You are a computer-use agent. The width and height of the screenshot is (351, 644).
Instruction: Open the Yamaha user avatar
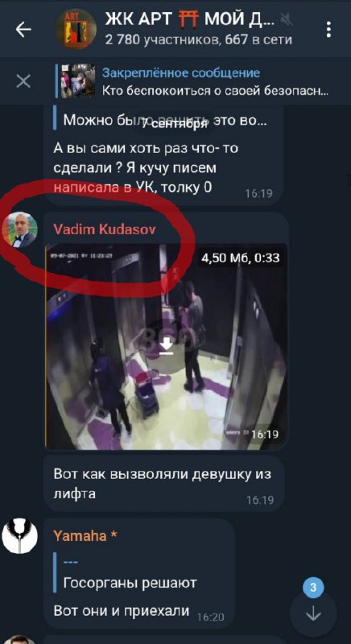19,536
